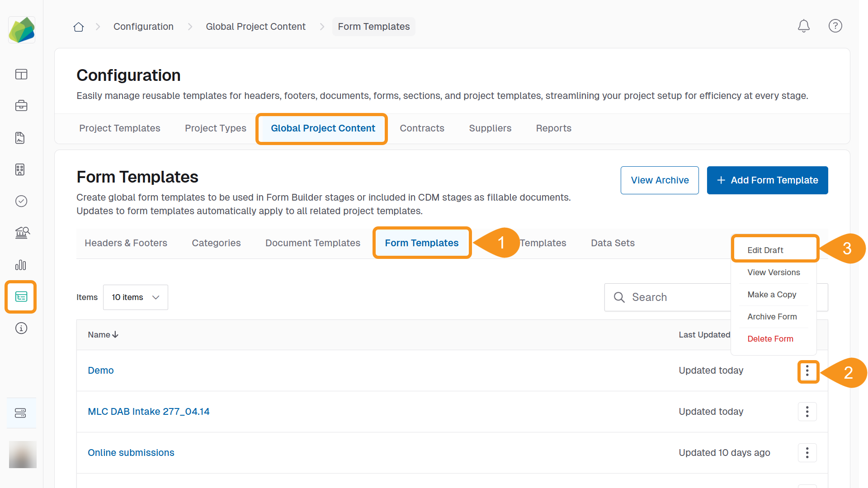Click the checkmark circle sidebar icon
Viewport: 868px width, 488px height.
tap(21, 201)
